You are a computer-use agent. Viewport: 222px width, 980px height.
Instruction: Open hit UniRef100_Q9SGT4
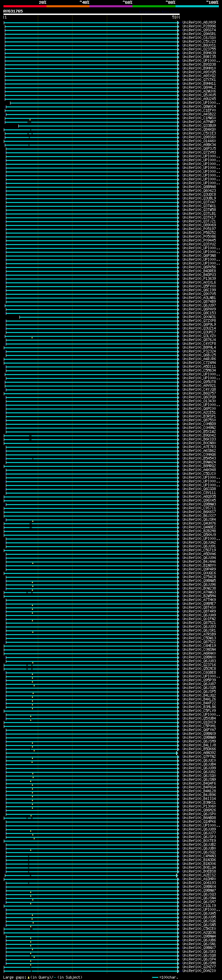pos(199,30)
